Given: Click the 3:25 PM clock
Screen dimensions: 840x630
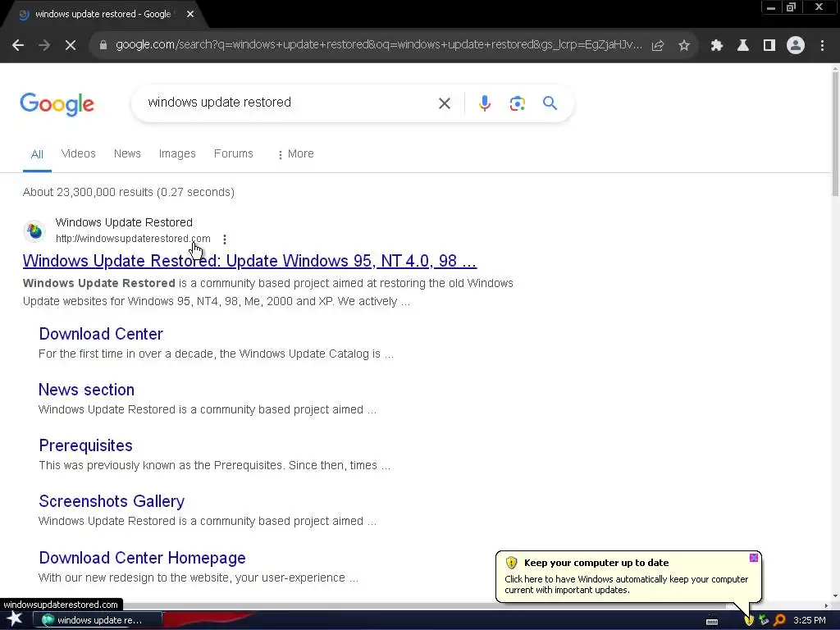Looking at the screenshot, I should point(810,620).
